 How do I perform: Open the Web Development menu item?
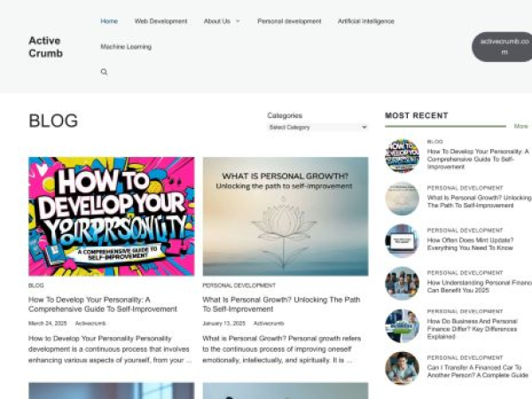point(160,21)
